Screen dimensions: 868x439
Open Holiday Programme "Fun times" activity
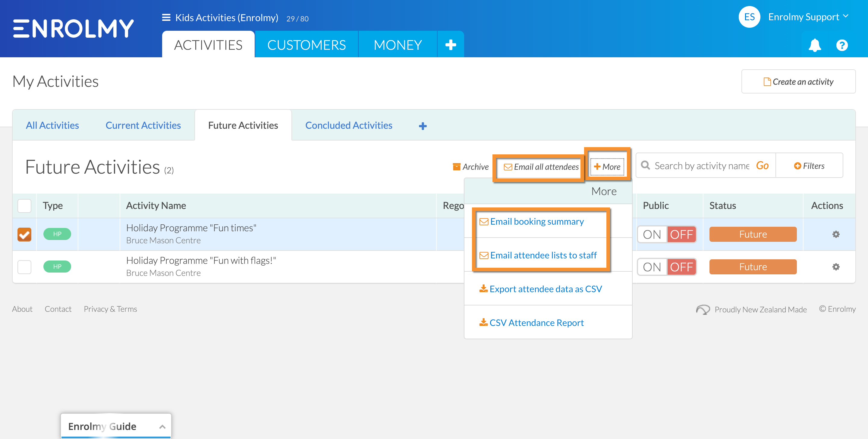[x=191, y=228]
